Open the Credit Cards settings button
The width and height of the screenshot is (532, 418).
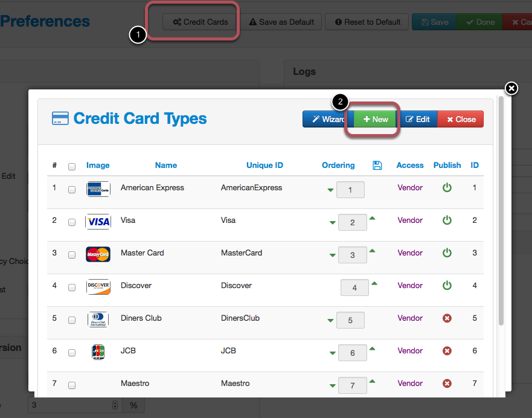click(x=200, y=22)
